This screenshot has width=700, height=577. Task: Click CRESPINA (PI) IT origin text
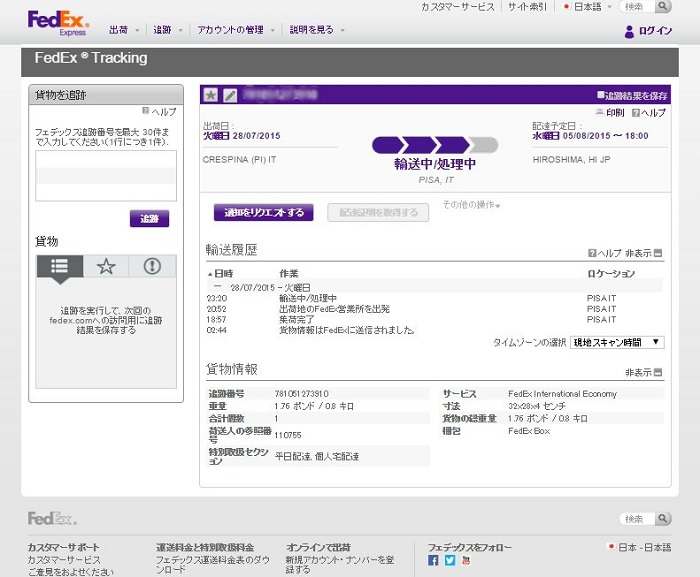pyautogui.click(x=239, y=159)
